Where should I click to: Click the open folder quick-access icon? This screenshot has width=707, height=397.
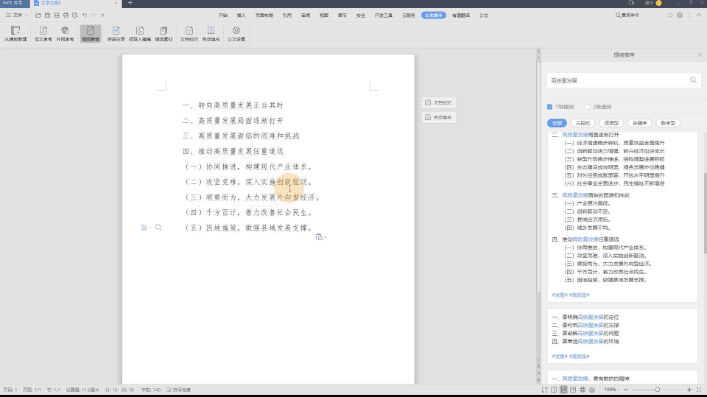(x=38, y=15)
